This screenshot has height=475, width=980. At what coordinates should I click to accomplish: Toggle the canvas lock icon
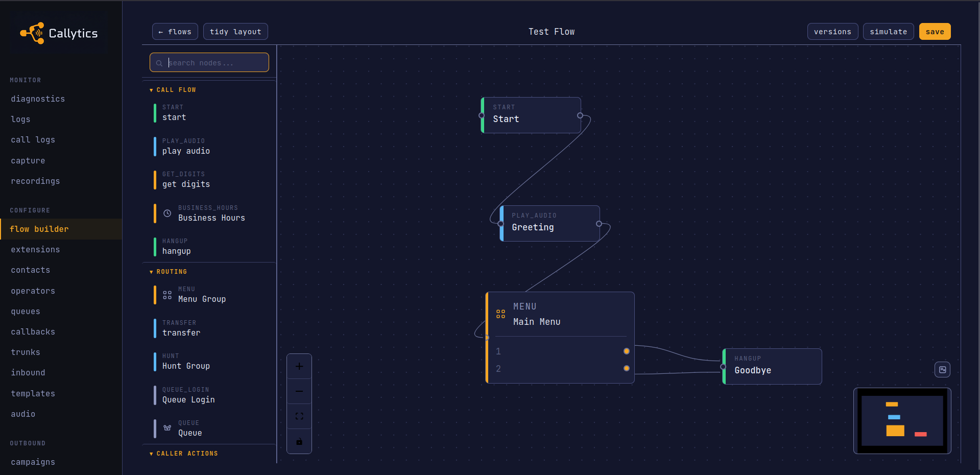(x=299, y=441)
